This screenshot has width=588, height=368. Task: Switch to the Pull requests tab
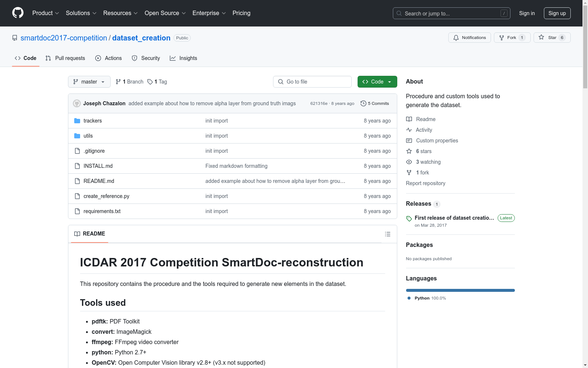[65, 58]
